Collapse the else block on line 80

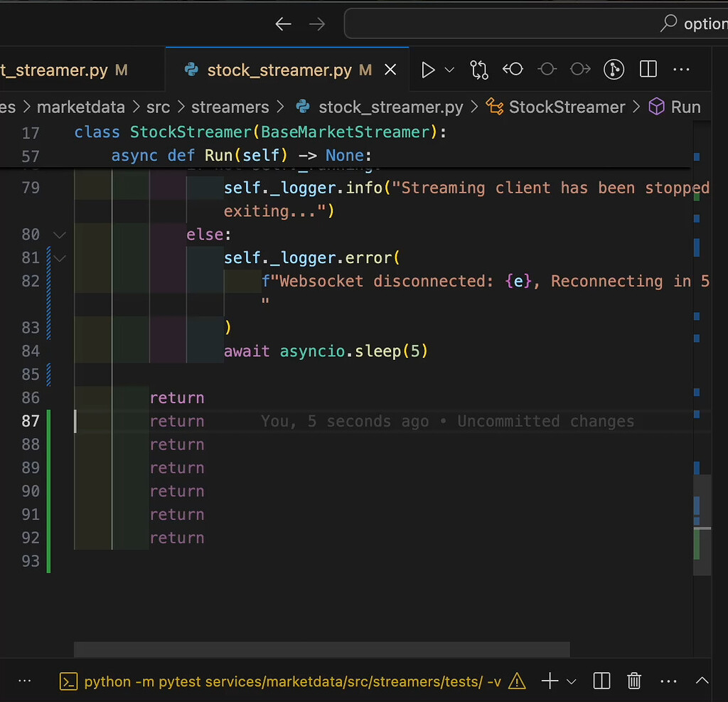tap(60, 235)
